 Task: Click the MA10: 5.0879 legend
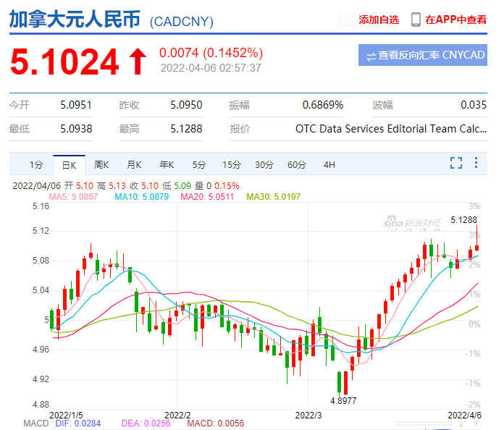(x=142, y=197)
